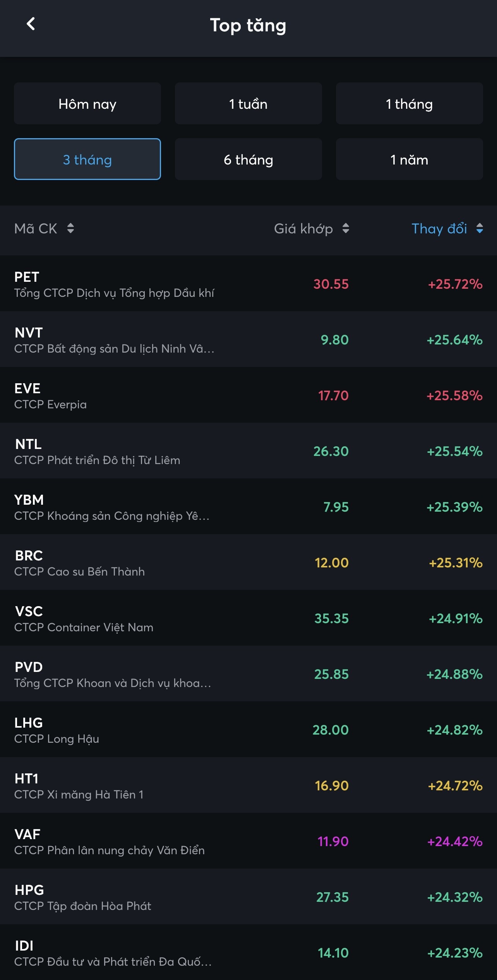Sort by Giá khớp arrows icon
Image resolution: width=497 pixels, height=980 pixels.
point(346,228)
